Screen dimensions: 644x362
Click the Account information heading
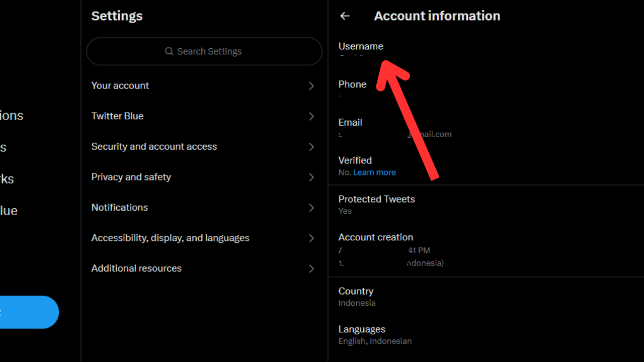(437, 16)
